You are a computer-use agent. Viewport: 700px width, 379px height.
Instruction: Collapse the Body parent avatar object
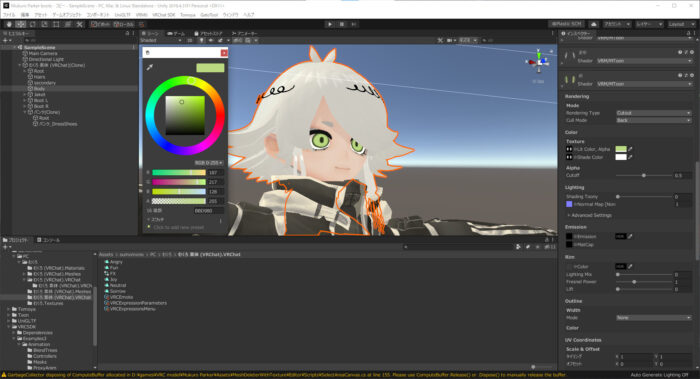coord(20,65)
